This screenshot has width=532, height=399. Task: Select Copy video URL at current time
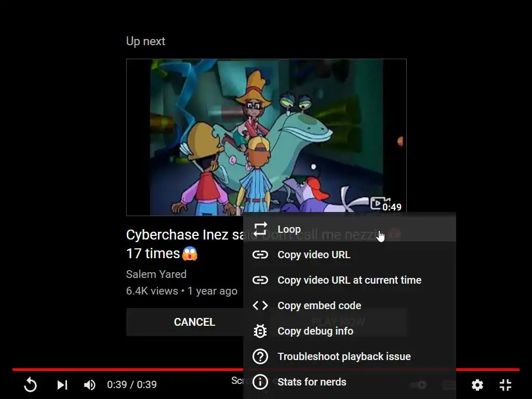pyautogui.click(x=350, y=280)
